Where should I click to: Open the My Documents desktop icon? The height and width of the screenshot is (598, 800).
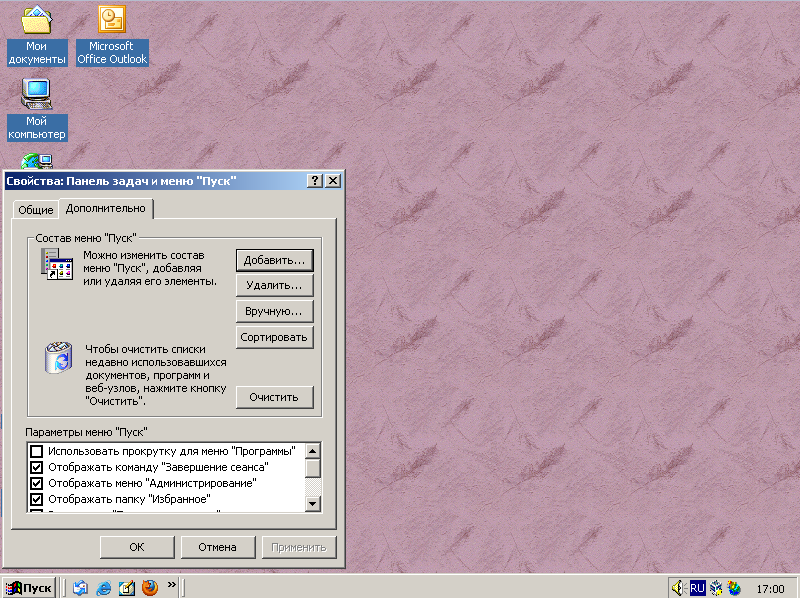pyautogui.click(x=37, y=22)
